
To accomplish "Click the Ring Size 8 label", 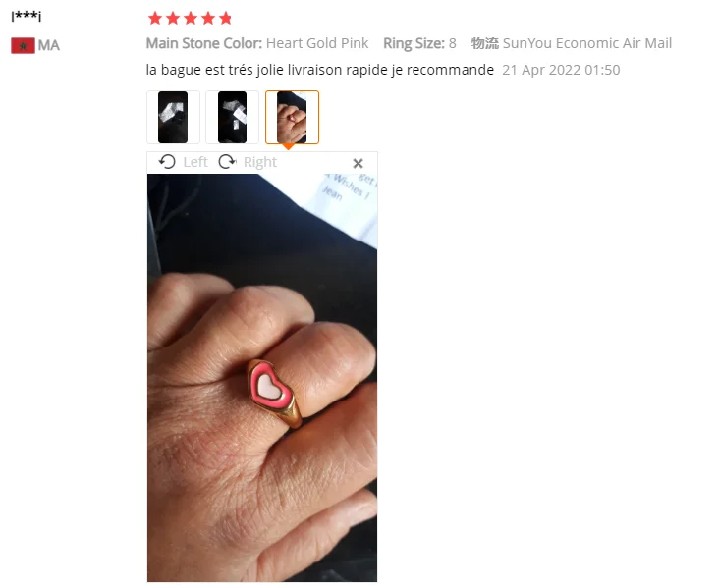I will [419, 43].
